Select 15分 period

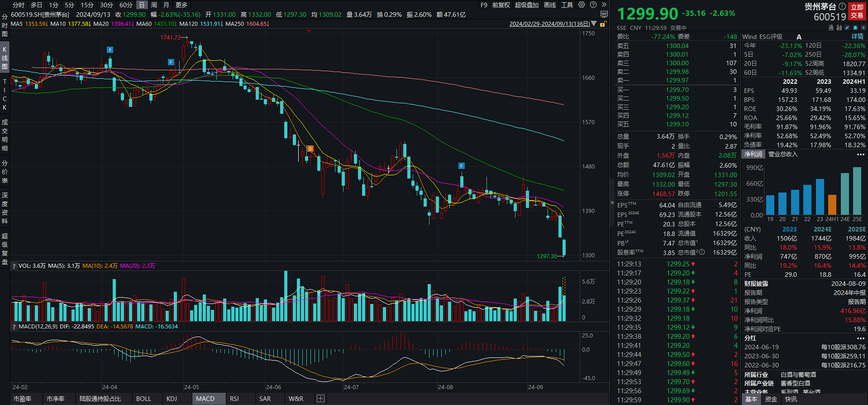[x=87, y=5]
